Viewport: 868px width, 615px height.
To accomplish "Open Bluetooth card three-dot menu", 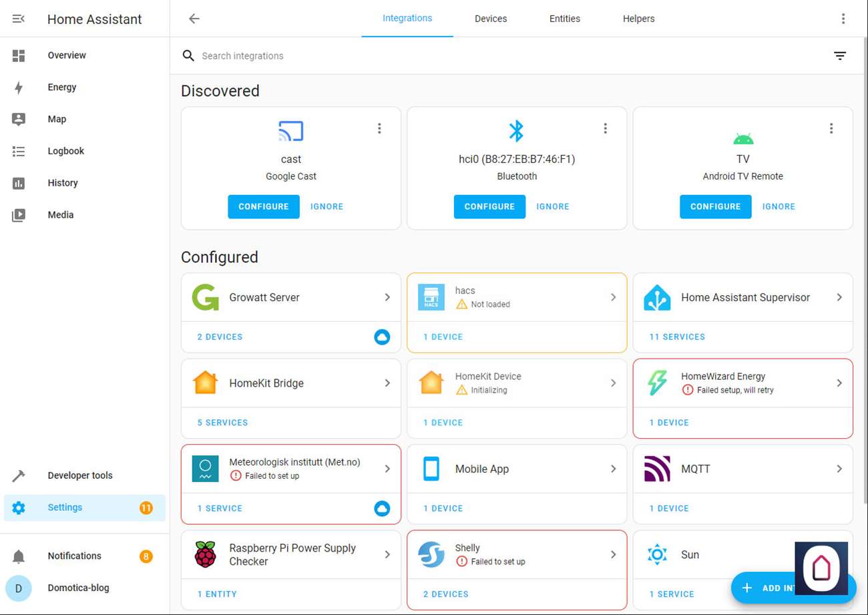I will [x=605, y=128].
